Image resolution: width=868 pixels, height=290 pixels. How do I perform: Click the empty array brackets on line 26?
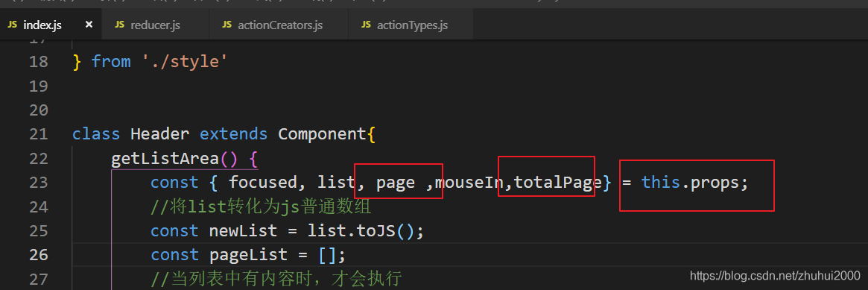(327, 255)
